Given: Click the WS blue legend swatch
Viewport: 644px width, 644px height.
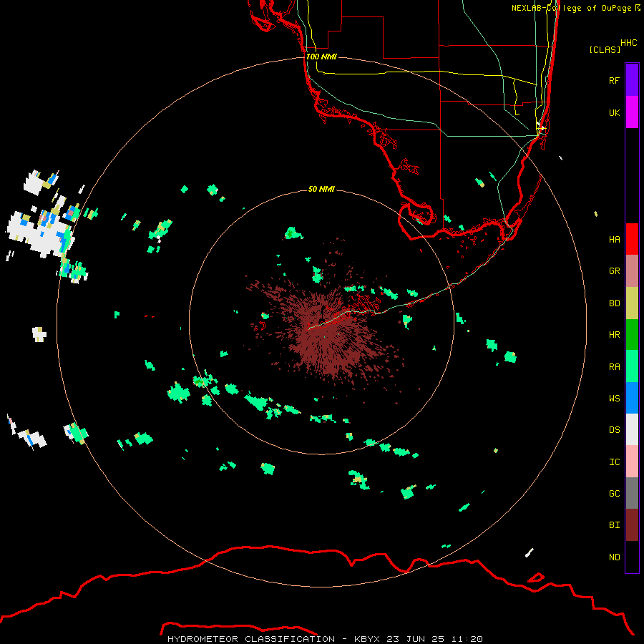Looking at the screenshot, I should click(x=632, y=398).
